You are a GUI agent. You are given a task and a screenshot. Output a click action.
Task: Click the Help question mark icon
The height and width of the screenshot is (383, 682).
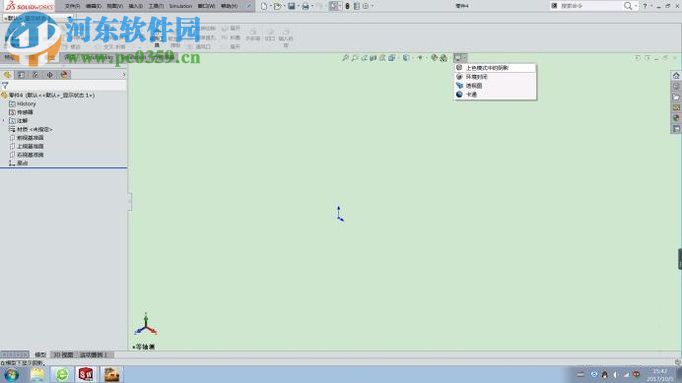(645, 6)
